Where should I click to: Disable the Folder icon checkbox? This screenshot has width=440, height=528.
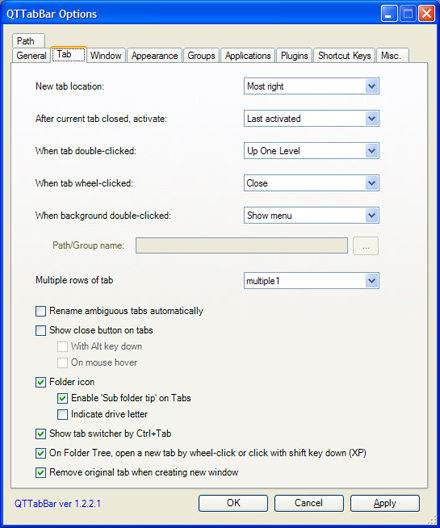(41, 382)
